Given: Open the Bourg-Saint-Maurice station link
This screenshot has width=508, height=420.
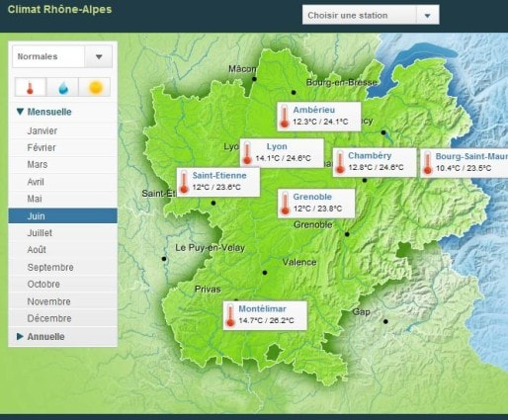Looking at the screenshot, I should 471,156.
